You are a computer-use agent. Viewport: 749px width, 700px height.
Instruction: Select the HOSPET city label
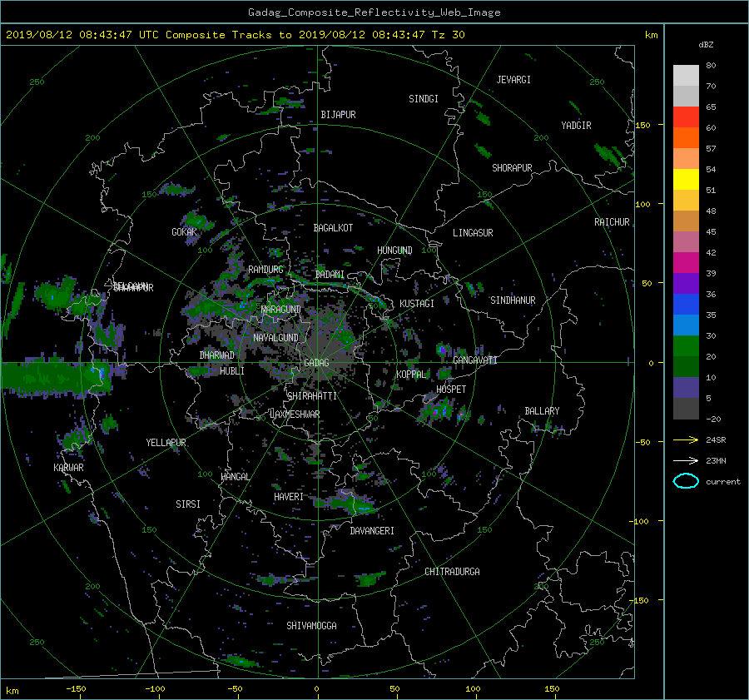click(x=451, y=390)
